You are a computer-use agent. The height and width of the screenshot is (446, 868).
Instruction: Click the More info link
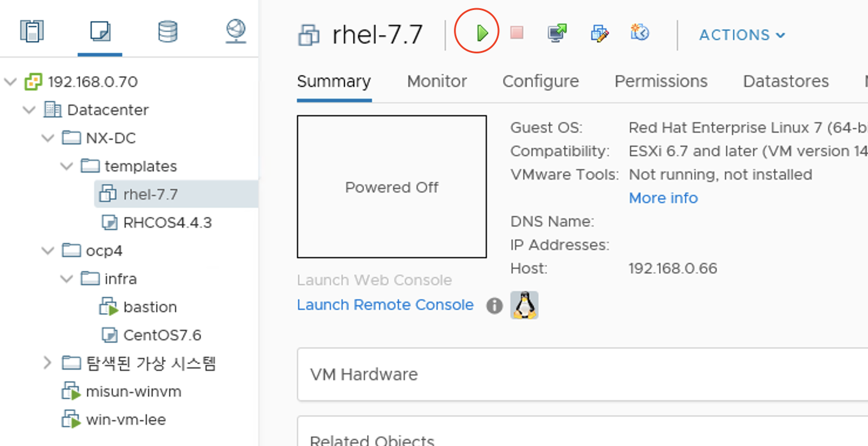pos(663,198)
